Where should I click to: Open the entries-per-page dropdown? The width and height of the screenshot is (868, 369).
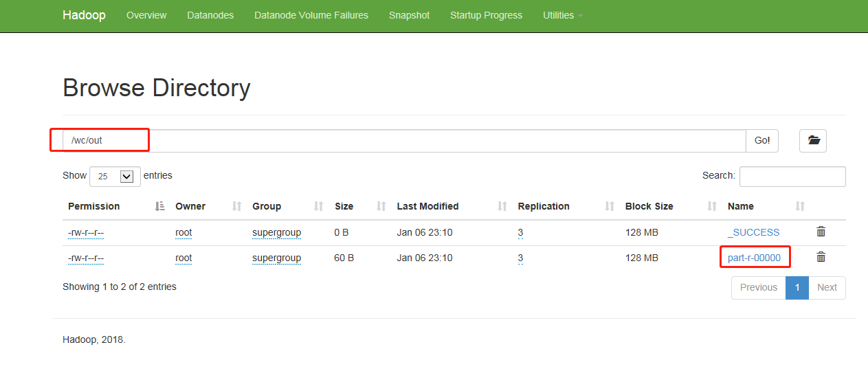115,176
